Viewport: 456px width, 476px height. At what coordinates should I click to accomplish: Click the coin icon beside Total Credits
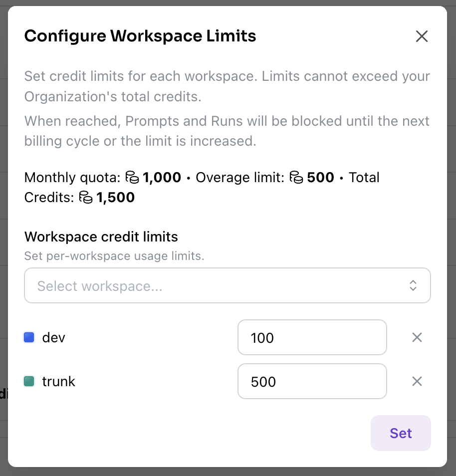(x=86, y=198)
